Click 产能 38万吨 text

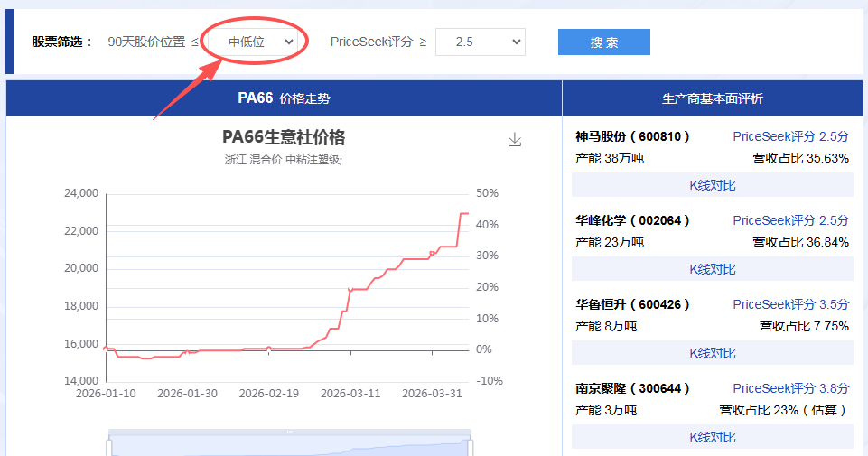click(x=610, y=158)
